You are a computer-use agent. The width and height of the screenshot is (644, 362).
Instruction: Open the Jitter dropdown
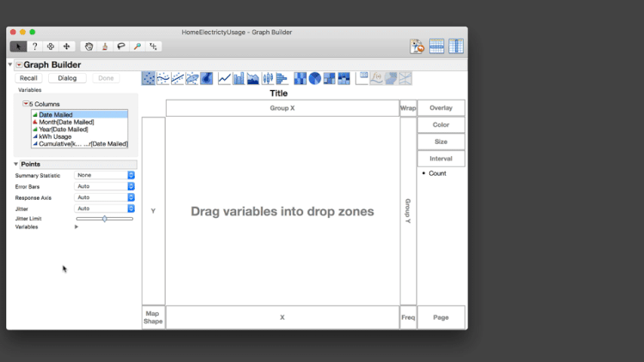(x=104, y=208)
